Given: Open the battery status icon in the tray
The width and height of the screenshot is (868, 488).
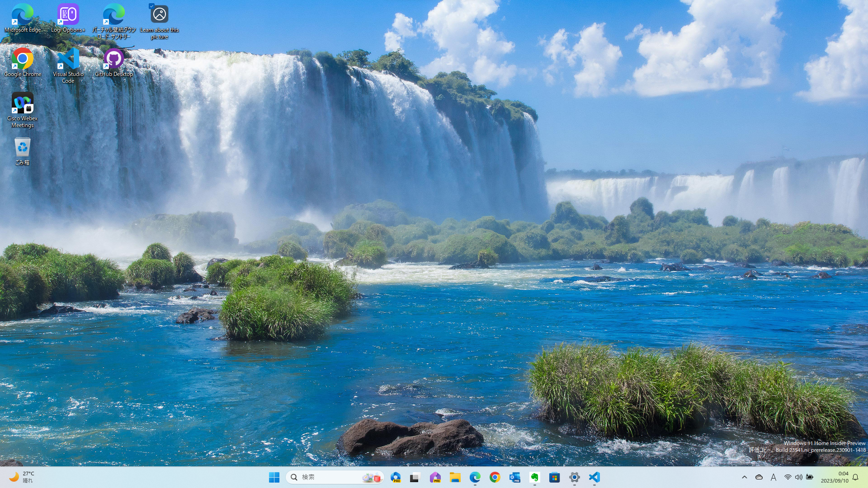Looking at the screenshot, I should click(x=809, y=477).
